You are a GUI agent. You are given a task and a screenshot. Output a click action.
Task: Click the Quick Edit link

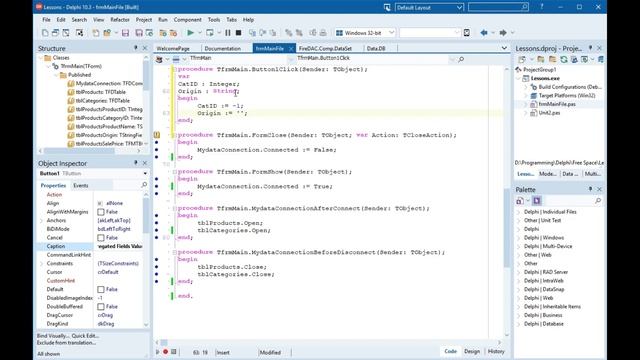pyautogui.click(x=85, y=336)
